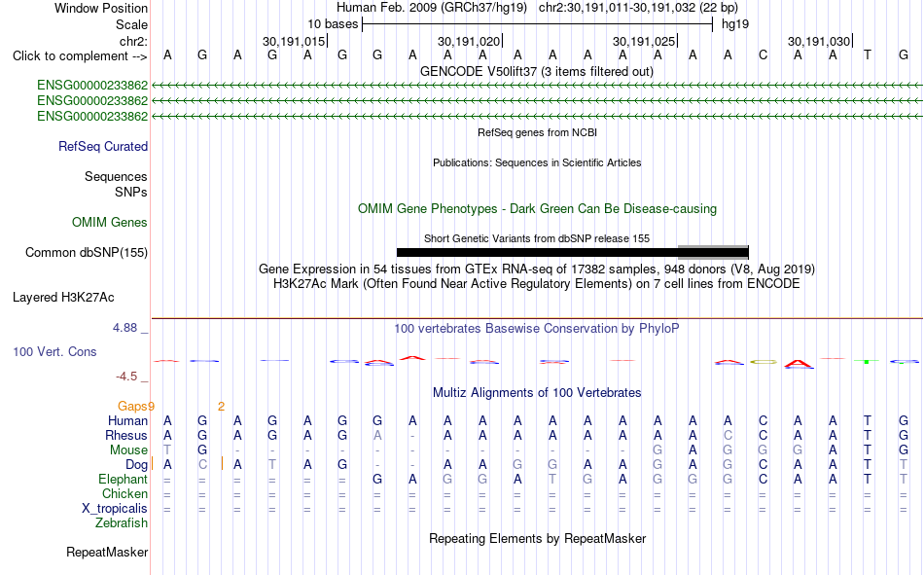The width and height of the screenshot is (924, 575).
Task: Click 'Short Genetic Variants from dbSNP release 155'
Action: [x=537, y=238]
